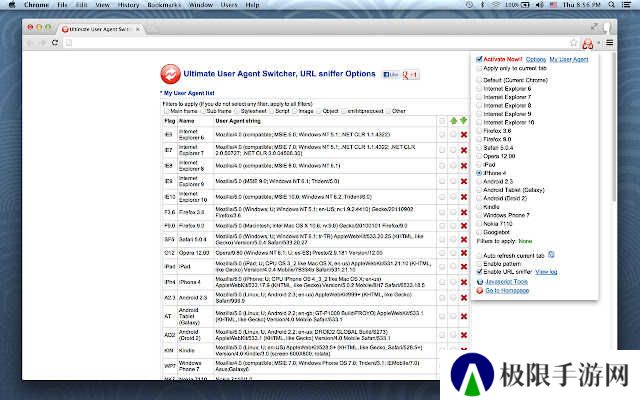The height and width of the screenshot is (400, 640).
Task: Click the Google +1 button
Action: (410, 75)
